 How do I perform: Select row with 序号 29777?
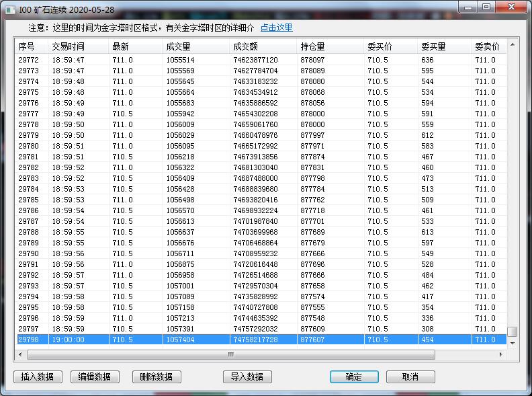pyautogui.click(x=261, y=114)
